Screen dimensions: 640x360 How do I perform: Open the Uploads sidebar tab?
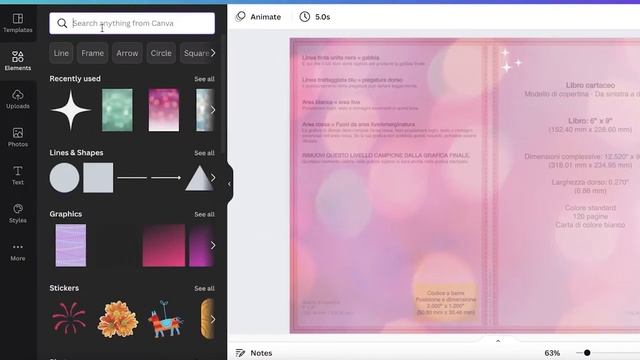click(18, 99)
